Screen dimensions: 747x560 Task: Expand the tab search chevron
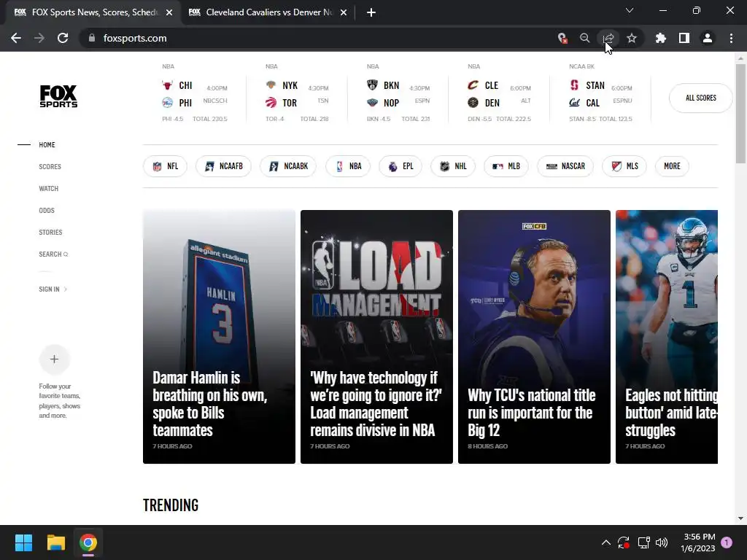(x=630, y=10)
